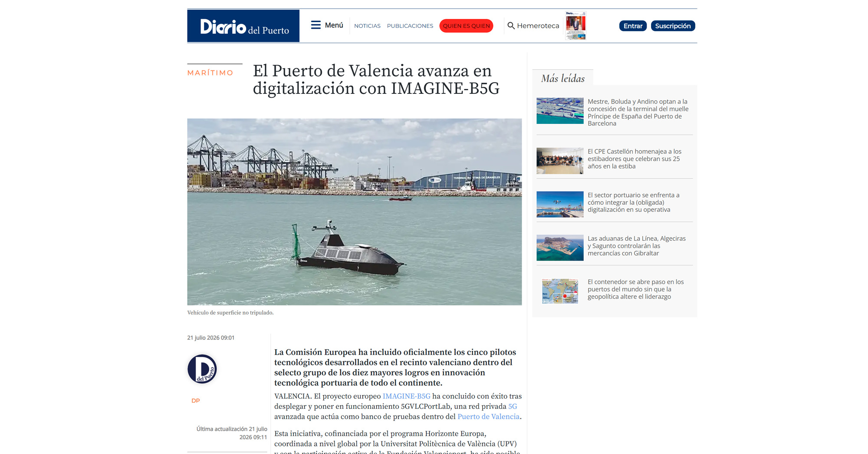This screenshot has height=454, width=868.
Task: Click the caption 'Vehículo de superficie no tripulado.'
Action: pyautogui.click(x=230, y=312)
